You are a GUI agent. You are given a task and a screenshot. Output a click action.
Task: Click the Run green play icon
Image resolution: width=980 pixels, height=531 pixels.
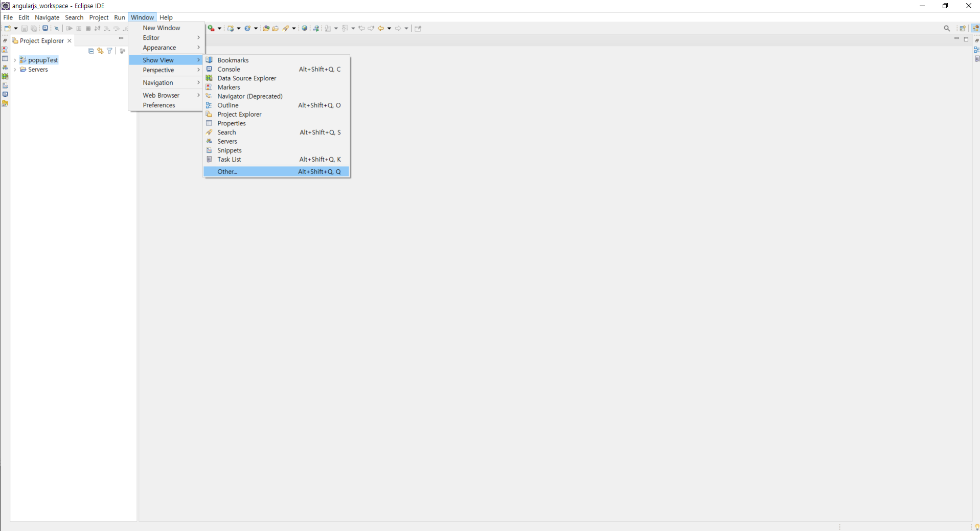click(x=211, y=29)
